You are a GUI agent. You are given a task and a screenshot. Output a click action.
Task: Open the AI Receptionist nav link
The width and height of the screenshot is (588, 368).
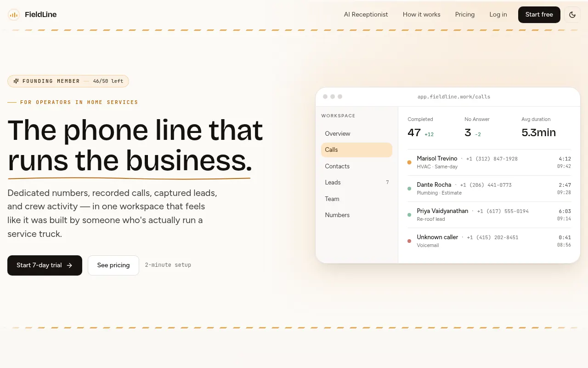click(x=366, y=15)
